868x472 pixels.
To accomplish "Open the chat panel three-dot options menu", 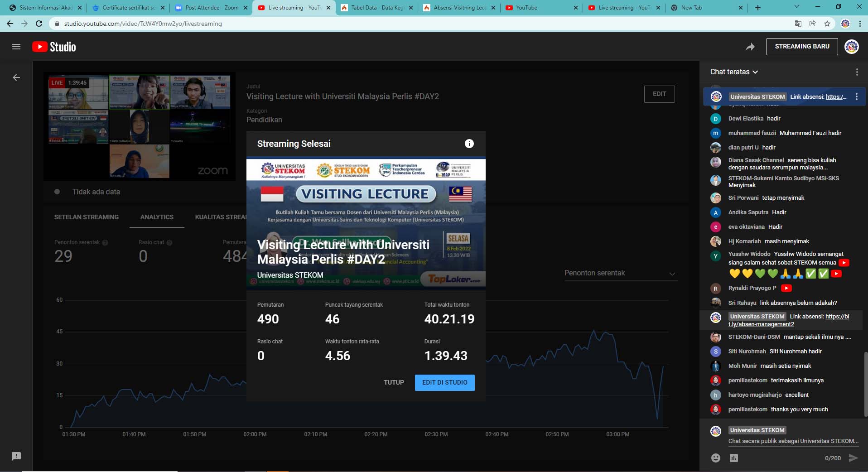I will (x=857, y=72).
